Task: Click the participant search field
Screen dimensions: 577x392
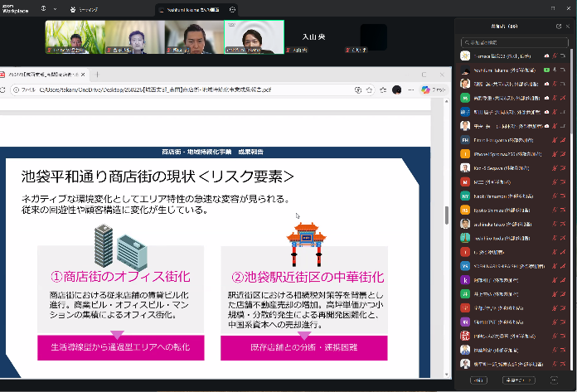Action: pyautogui.click(x=514, y=41)
